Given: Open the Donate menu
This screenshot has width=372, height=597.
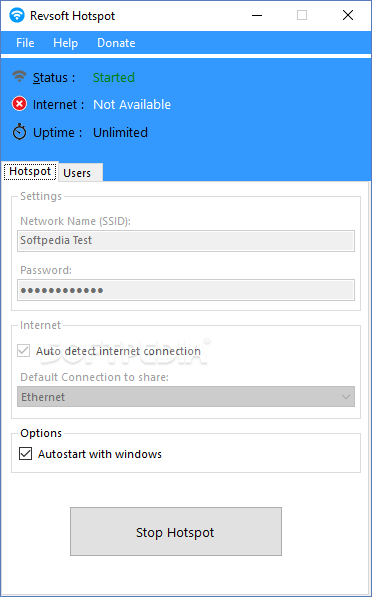Looking at the screenshot, I should (x=116, y=43).
